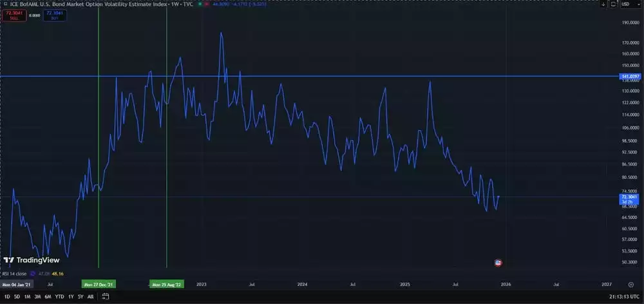The height and width of the screenshot is (304, 644).
Task: Select the 1D time range
Action: (x=7, y=297)
